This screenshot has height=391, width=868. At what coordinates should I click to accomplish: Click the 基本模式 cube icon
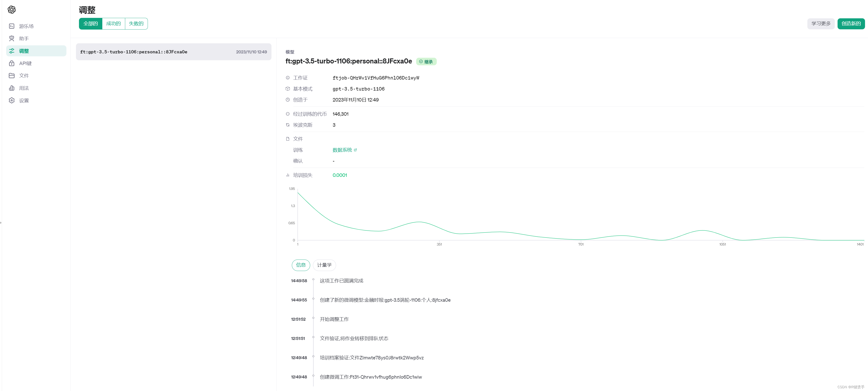point(288,89)
